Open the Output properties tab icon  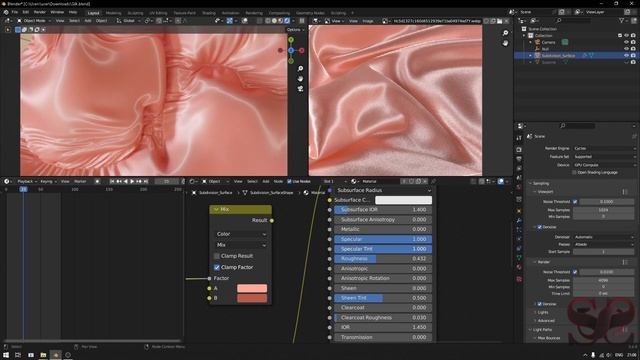click(519, 159)
